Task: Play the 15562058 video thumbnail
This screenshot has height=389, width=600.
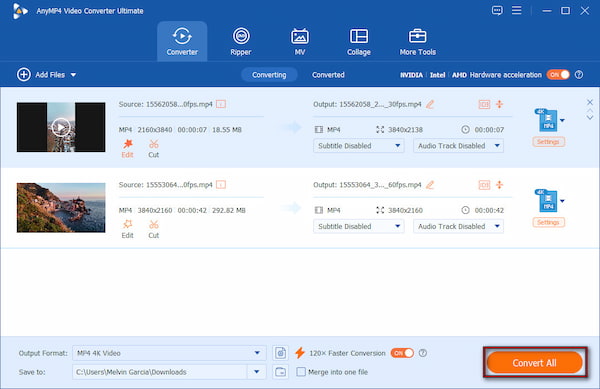Action: 61,127
